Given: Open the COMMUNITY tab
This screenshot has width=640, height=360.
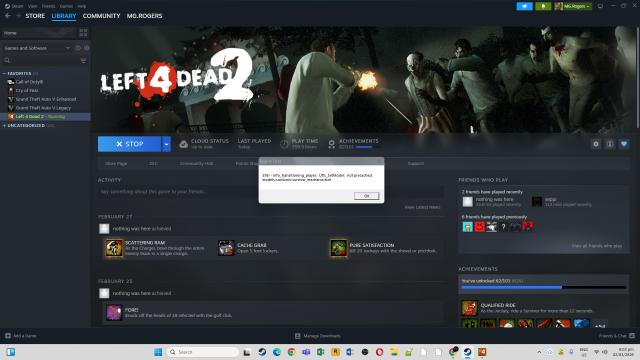Looking at the screenshot, I should pos(101,16).
